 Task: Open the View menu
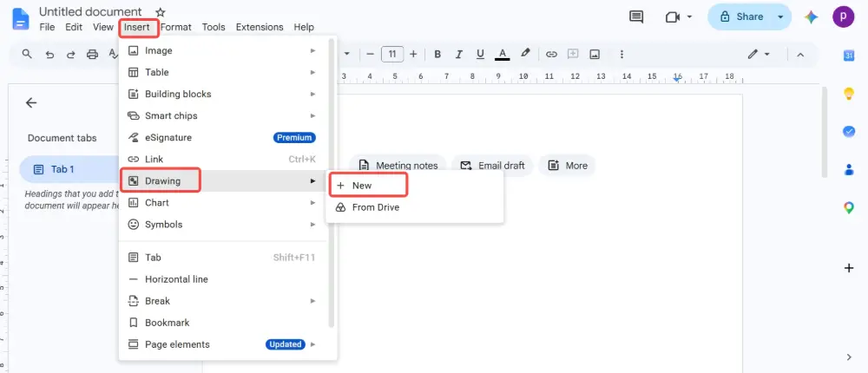point(103,27)
